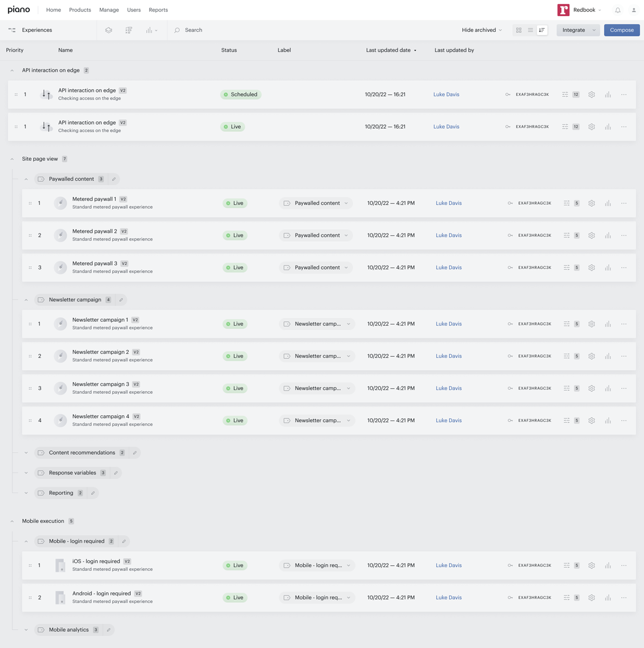Collapse the API interaction on edge group
The image size is (644, 648).
pos(12,70)
